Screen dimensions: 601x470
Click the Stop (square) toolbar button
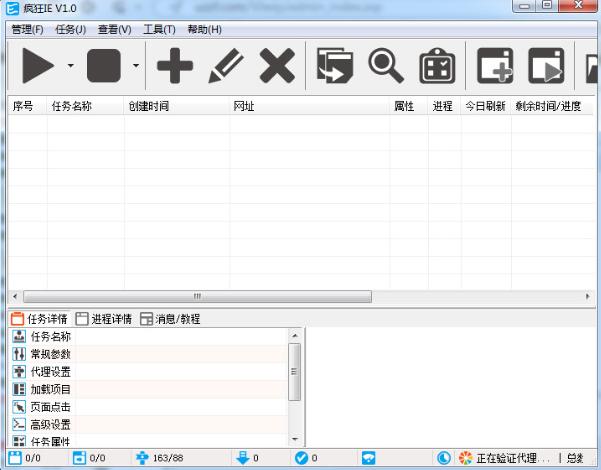click(x=104, y=66)
